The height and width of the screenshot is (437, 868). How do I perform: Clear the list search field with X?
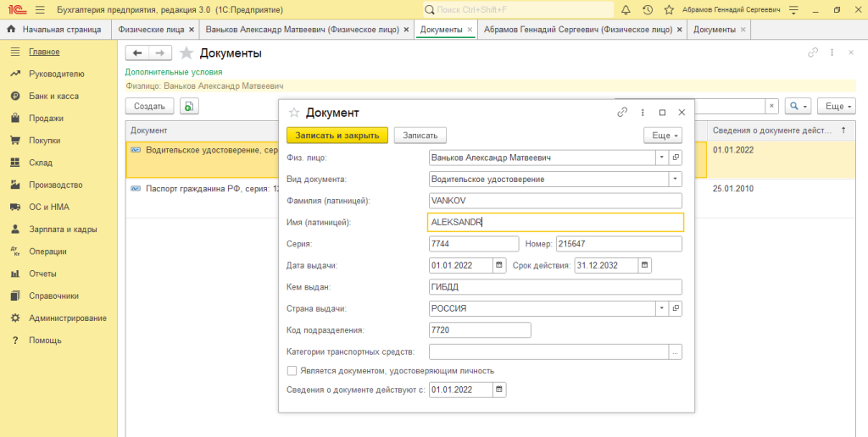[x=771, y=106]
